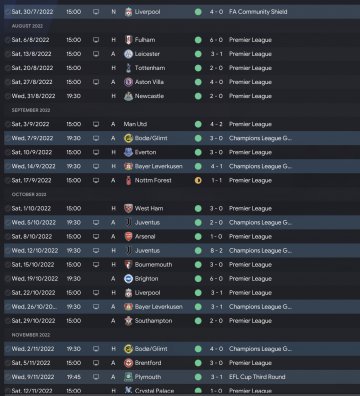
Task: Click the Brighton club badge
Action: pyautogui.click(x=128, y=279)
